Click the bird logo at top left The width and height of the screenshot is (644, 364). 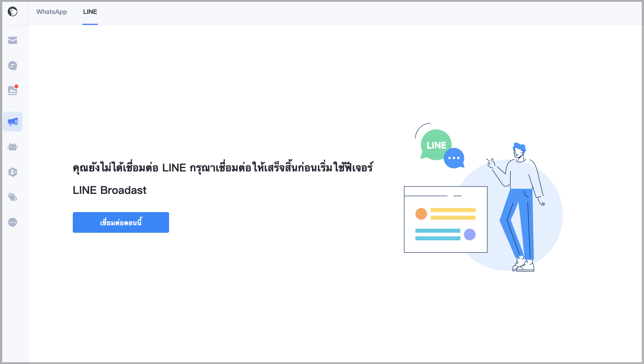point(13,11)
